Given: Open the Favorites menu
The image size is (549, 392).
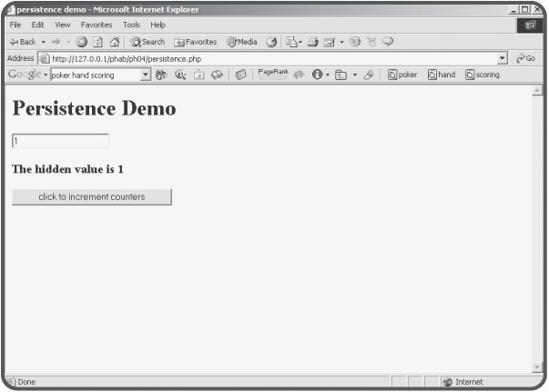Looking at the screenshot, I should 97,25.
